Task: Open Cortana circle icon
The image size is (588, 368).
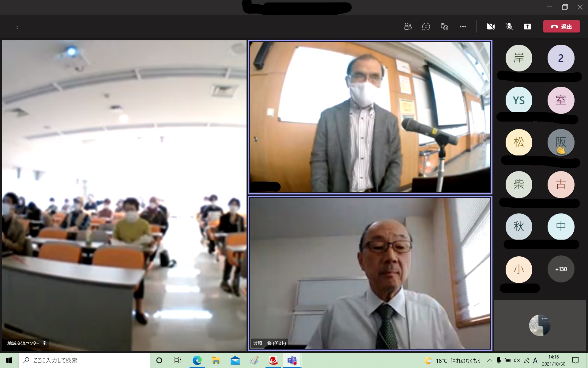Action: [159, 360]
